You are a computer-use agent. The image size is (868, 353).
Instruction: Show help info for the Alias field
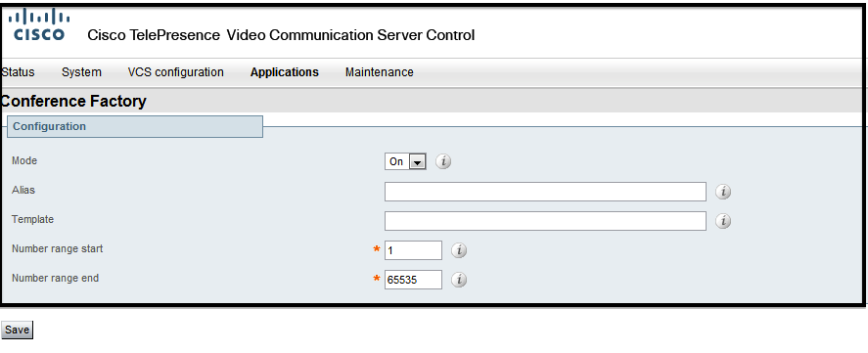(723, 192)
